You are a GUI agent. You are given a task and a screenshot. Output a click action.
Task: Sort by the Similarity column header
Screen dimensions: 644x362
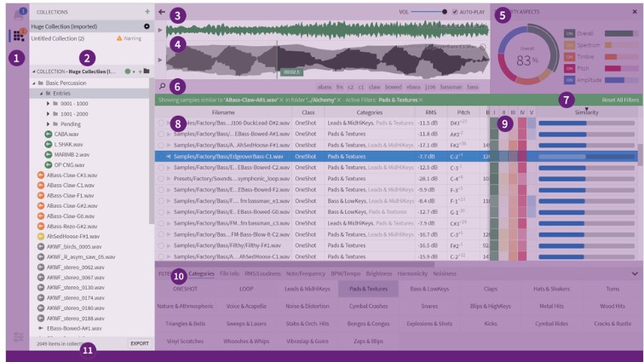point(586,112)
